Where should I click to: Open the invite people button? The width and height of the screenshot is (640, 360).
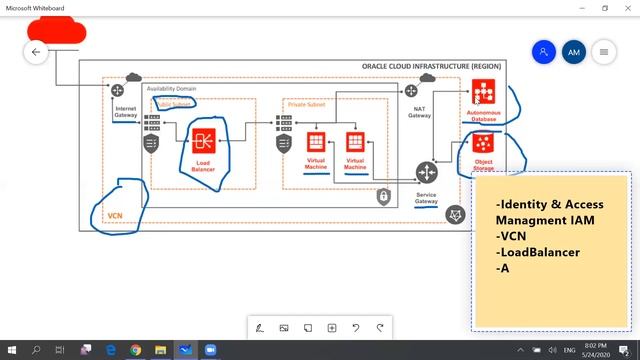click(x=544, y=52)
